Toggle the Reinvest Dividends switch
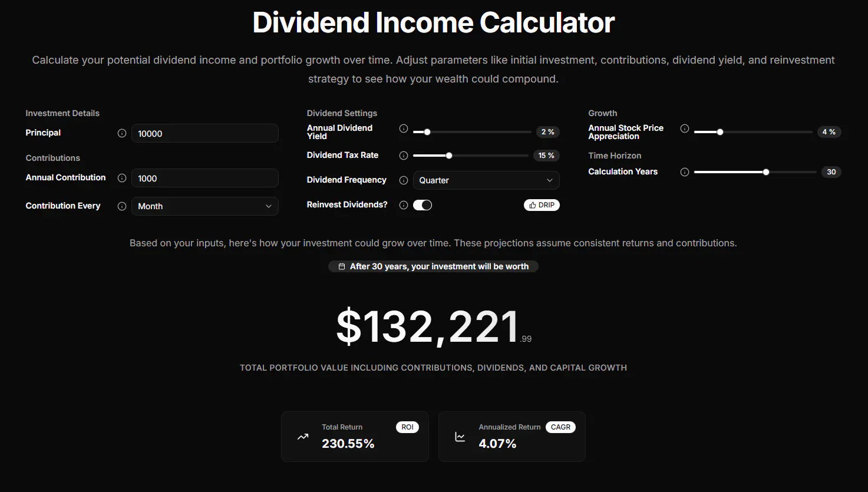Viewport: 868px width, 492px height. click(x=423, y=205)
